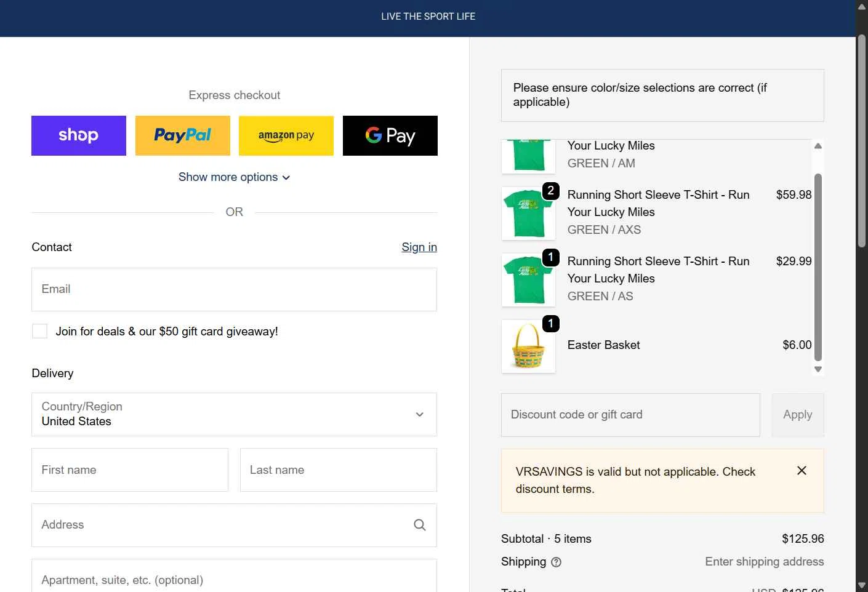This screenshot has width=868, height=592.
Task: Click the page scroll down arrow
Action: 862,586
